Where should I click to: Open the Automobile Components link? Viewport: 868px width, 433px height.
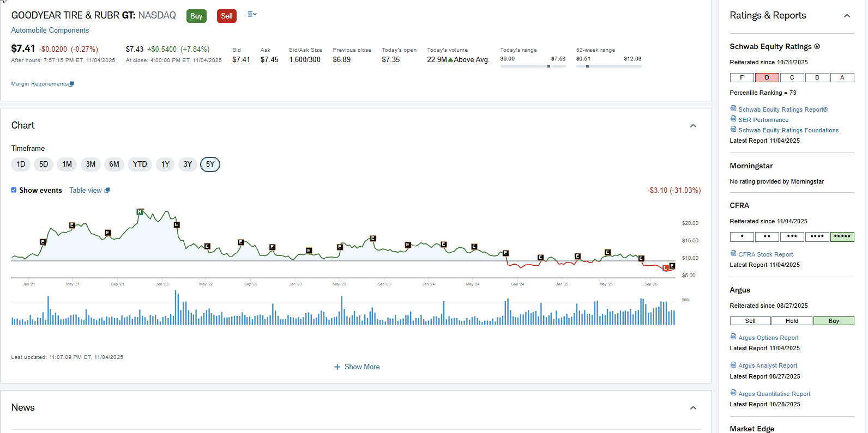tap(50, 31)
